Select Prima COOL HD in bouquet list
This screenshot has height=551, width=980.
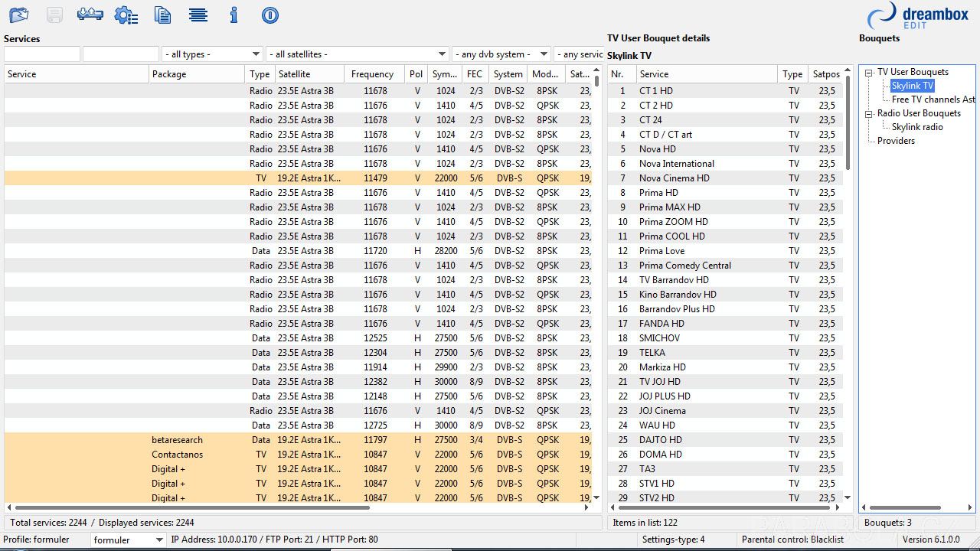[725, 236]
